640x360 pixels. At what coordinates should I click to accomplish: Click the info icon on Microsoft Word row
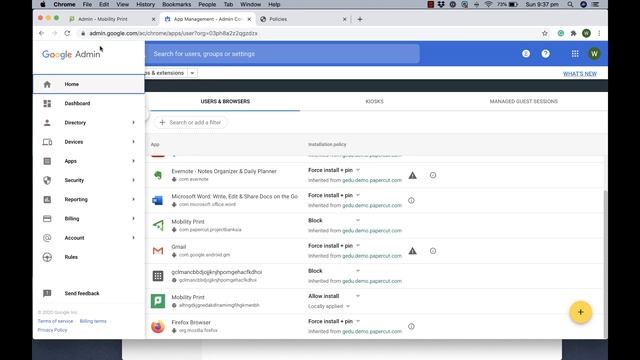tap(411, 200)
